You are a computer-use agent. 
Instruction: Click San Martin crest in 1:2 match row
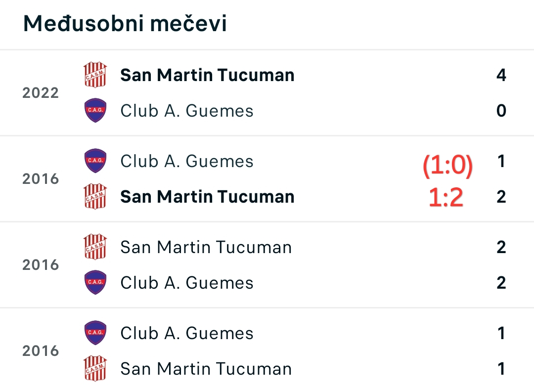[x=95, y=197]
